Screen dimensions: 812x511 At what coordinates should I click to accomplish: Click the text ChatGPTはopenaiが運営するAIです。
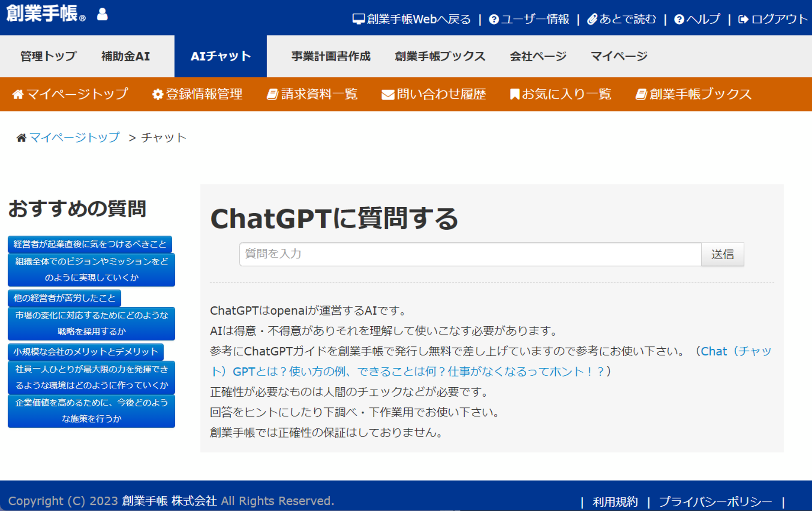click(309, 311)
